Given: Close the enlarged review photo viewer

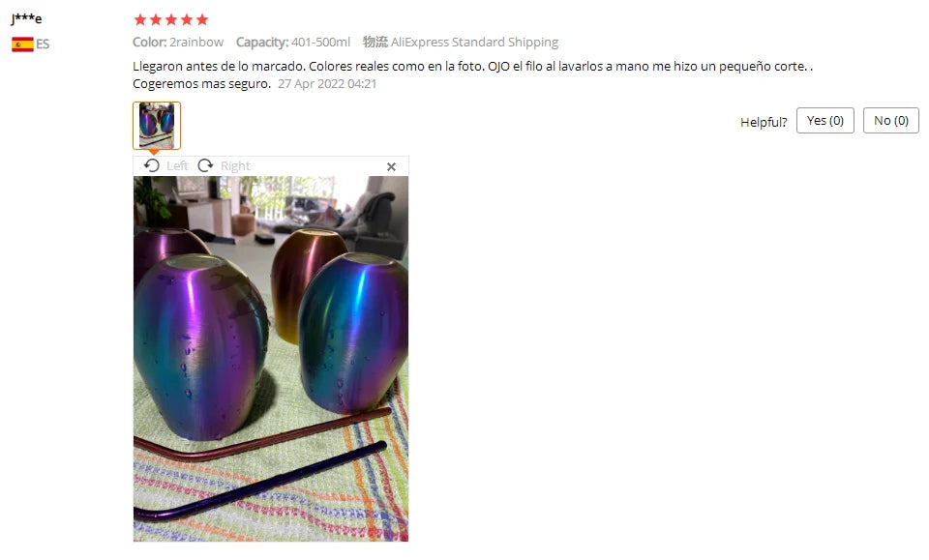Looking at the screenshot, I should [391, 167].
